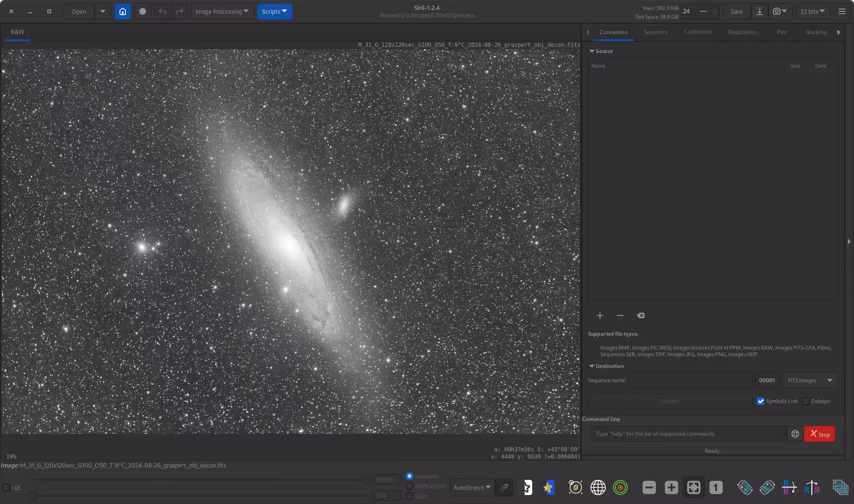This screenshot has width=854, height=504.
Task: Take a snapshot with camera icon
Action: point(780,11)
